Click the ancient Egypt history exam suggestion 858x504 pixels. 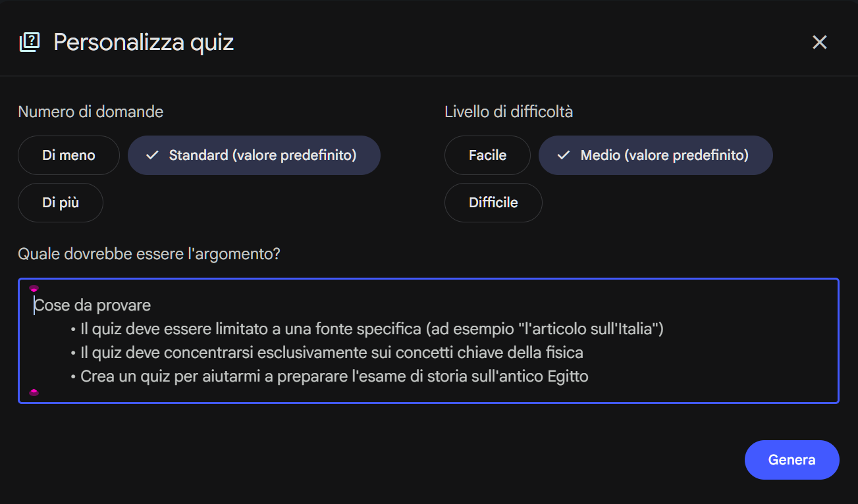pos(334,376)
